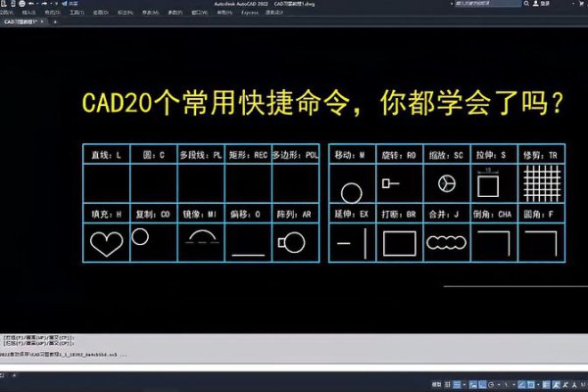Click the 共享 share icon in title bar
Screen dimensions: 588x392
click(64, 4)
